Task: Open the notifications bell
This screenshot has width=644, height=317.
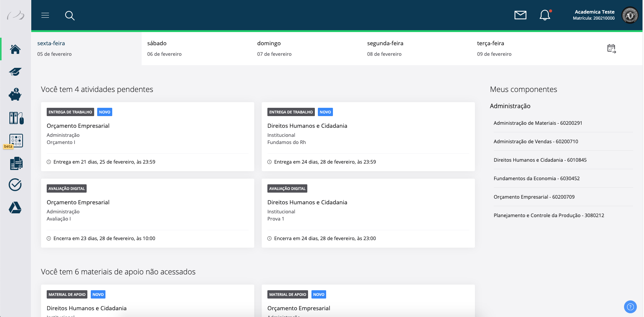Action: point(545,15)
